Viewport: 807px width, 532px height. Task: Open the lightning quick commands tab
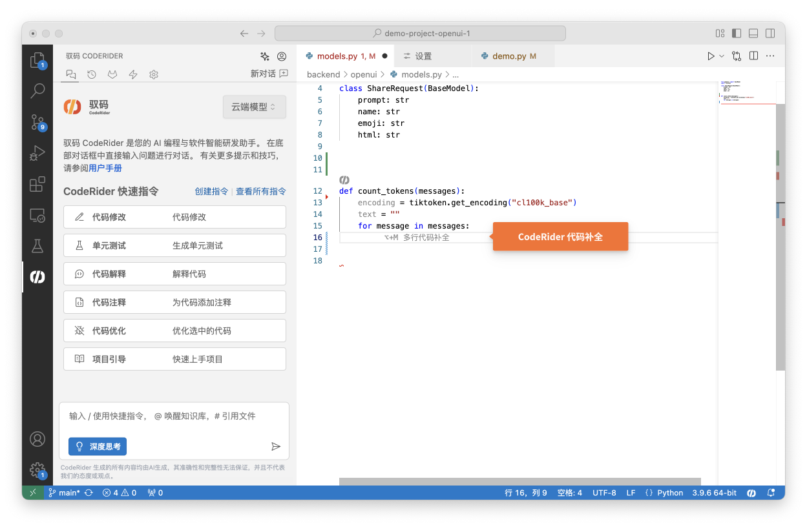[133, 74]
